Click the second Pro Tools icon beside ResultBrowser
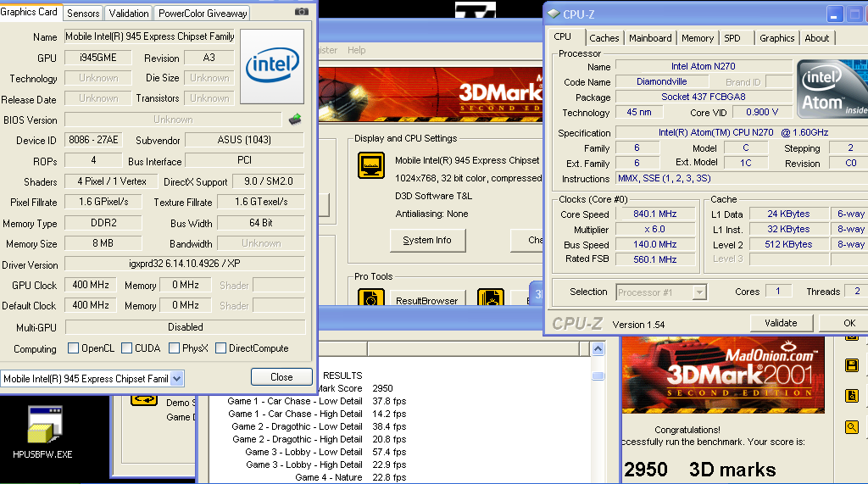Screen dimensions: 868x484 pyautogui.click(x=491, y=298)
